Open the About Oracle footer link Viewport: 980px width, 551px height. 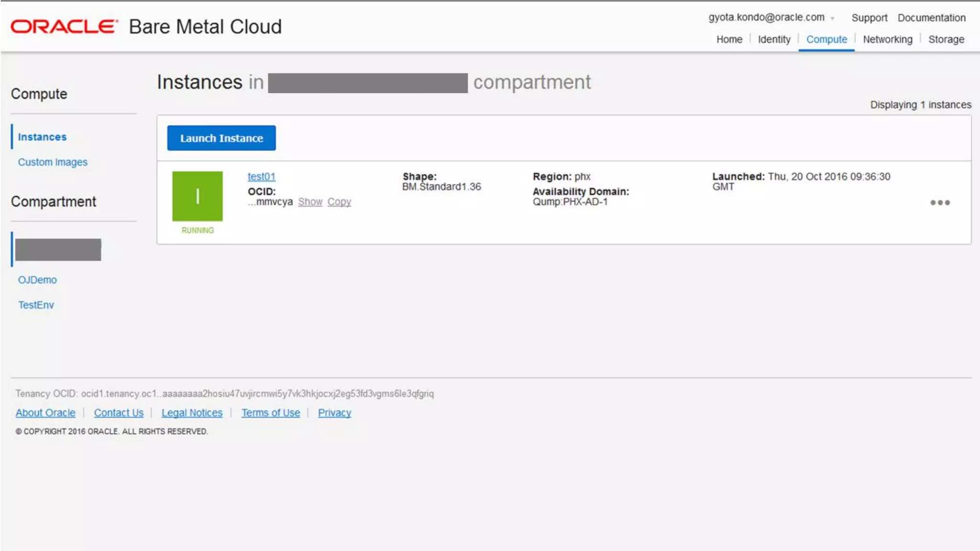[x=45, y=413]
